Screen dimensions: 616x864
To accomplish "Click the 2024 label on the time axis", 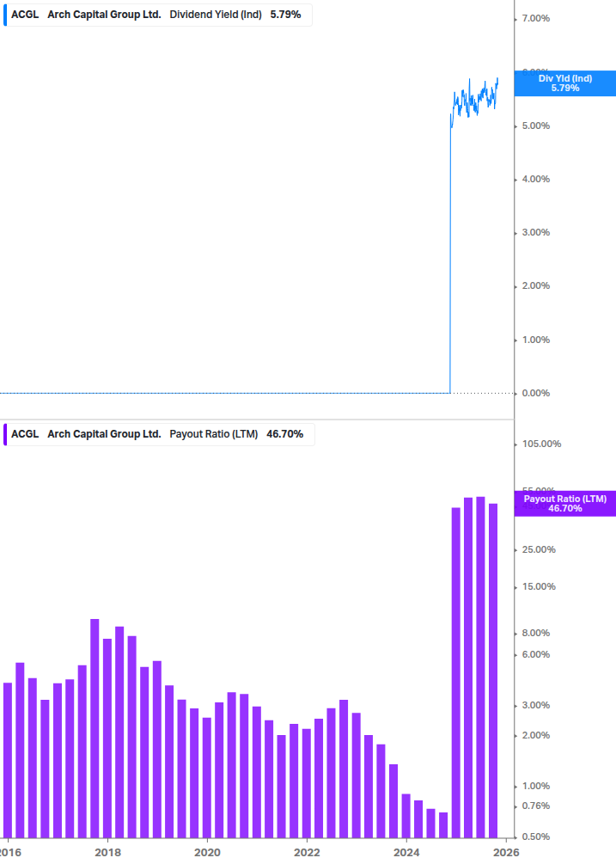I will [406, 853].
